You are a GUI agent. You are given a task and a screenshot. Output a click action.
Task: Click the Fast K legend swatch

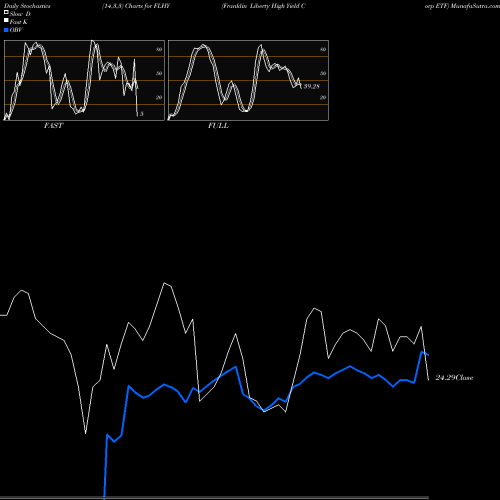6,21
